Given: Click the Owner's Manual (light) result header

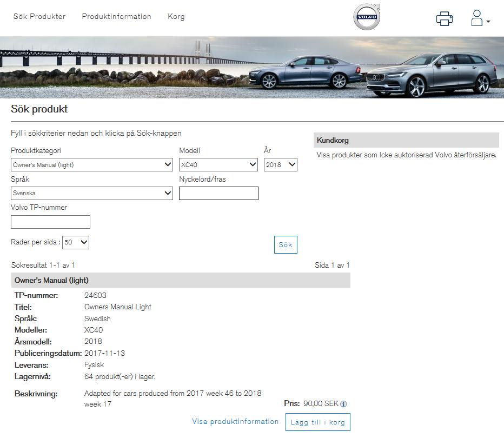Looking at the screenshot, I should [181, 280].
